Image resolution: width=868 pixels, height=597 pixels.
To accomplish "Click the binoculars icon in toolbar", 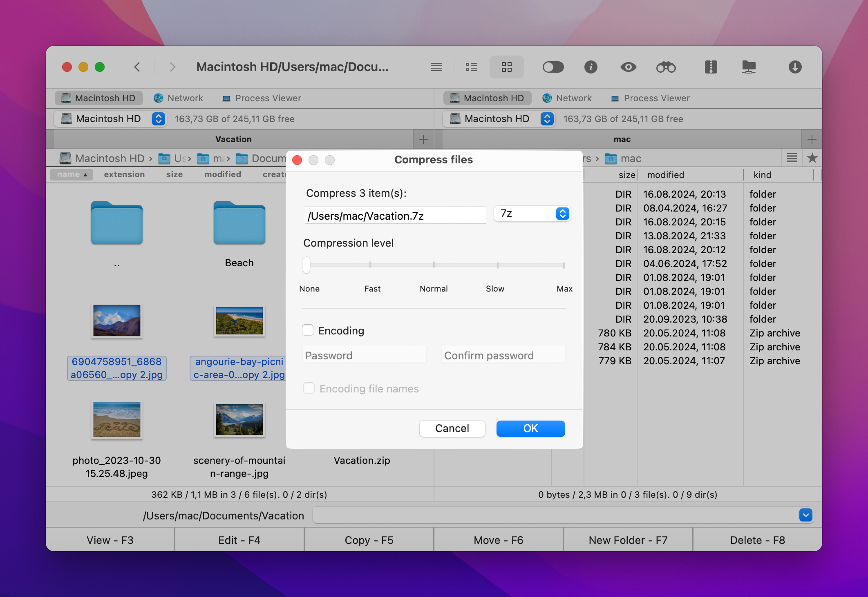I will [666, 66].
